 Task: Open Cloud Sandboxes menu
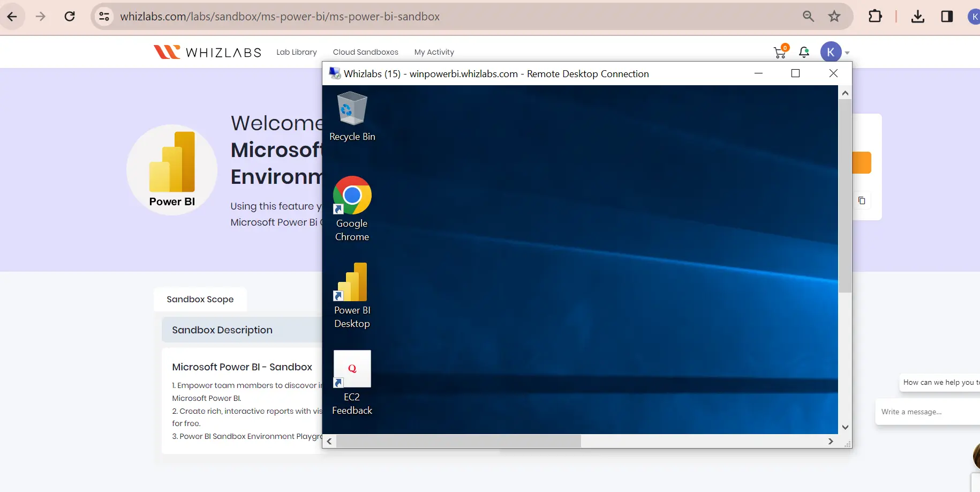[x=366, y=52]
